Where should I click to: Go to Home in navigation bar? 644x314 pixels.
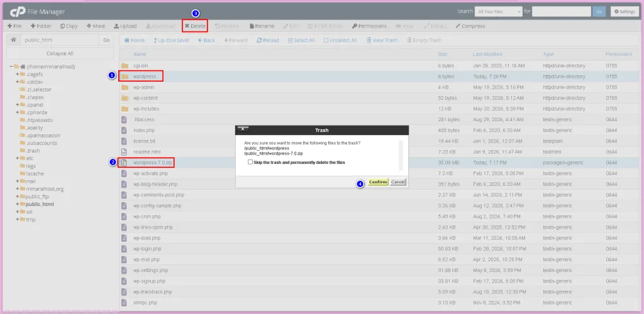click(135, 40)
